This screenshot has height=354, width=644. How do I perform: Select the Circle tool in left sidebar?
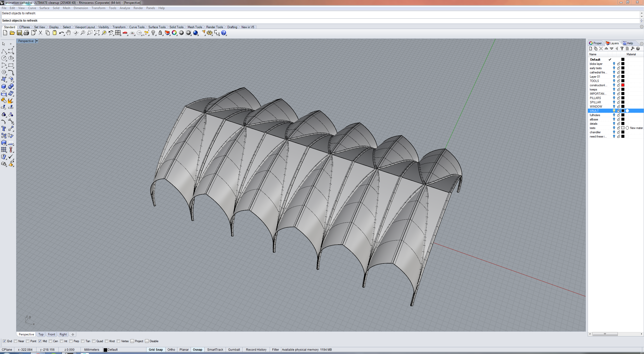click(x=4, y=58)
